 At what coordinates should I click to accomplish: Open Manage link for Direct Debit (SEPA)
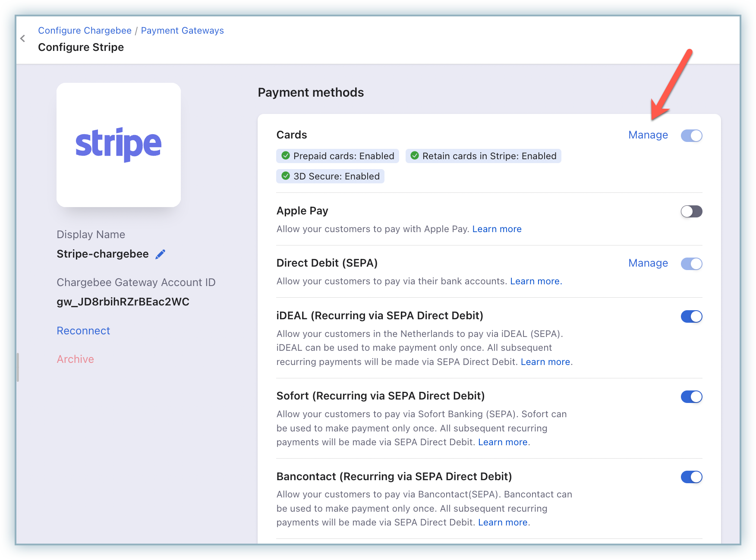(x=648, y=263)
